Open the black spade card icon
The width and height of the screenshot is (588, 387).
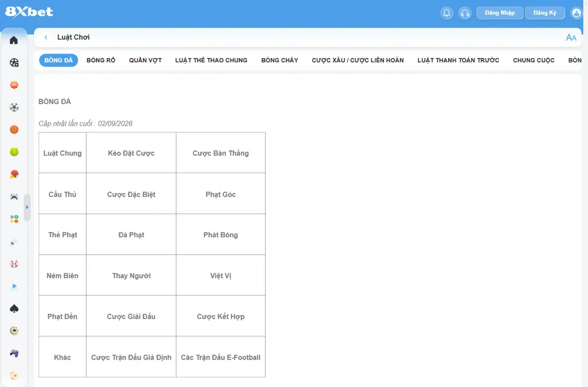[x=14, y=308]
